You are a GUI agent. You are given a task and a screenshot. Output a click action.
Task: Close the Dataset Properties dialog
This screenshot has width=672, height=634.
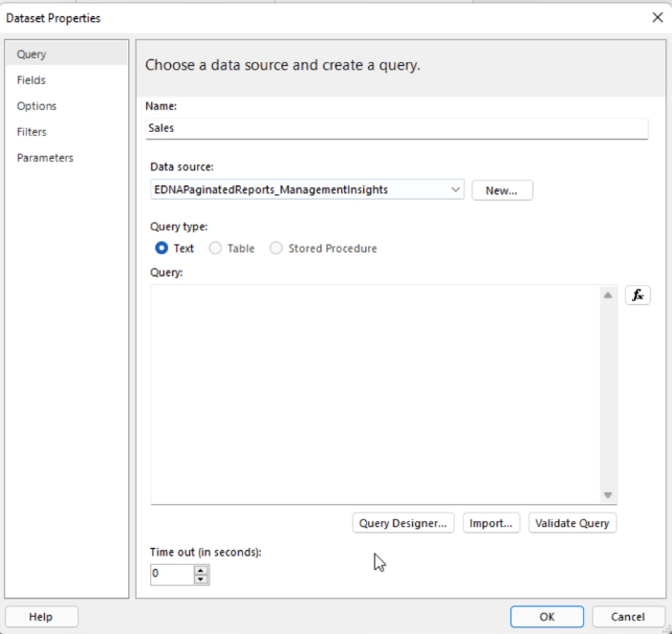click(x=658, y=17)
